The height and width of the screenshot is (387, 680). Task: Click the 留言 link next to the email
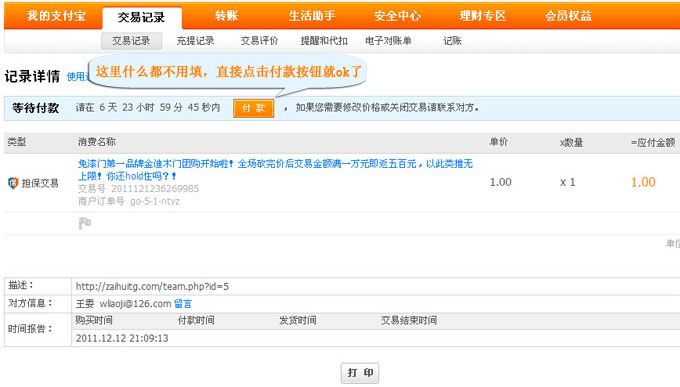point(183,304)
